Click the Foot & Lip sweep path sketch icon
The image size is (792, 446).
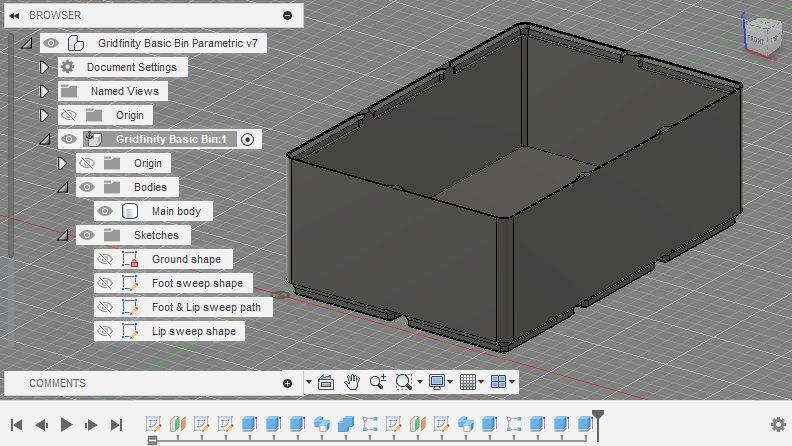pyautogui.click(x=130, y=307)
